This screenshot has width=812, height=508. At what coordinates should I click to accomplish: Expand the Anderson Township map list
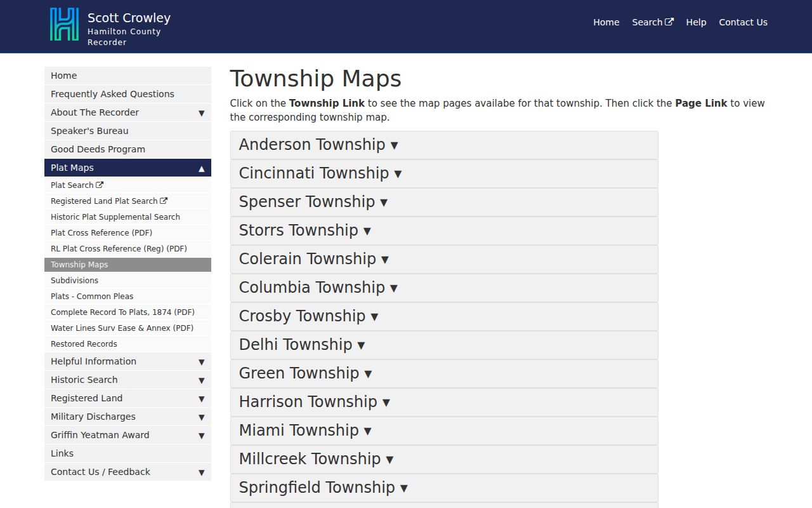(x=444, y=145)
